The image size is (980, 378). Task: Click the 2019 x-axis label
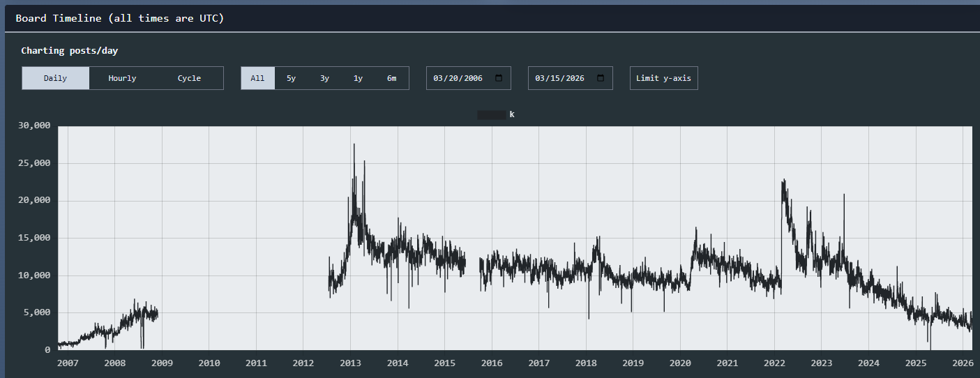pyautogui.click(x=633, y=363)
